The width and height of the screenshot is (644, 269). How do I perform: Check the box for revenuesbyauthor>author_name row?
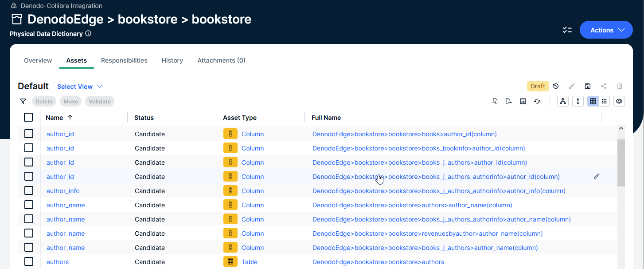pyautogui.click(x=28, y=233)
